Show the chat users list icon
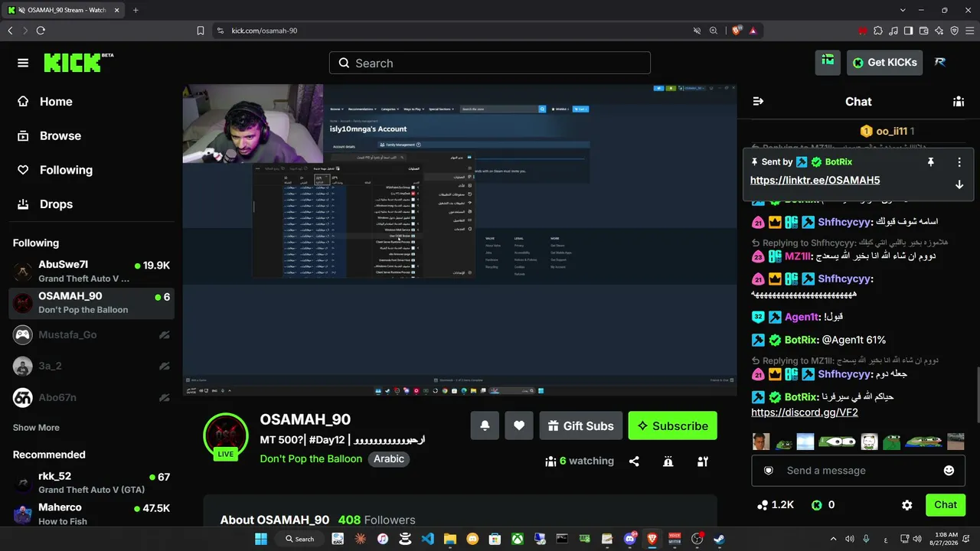 (958, 102)
